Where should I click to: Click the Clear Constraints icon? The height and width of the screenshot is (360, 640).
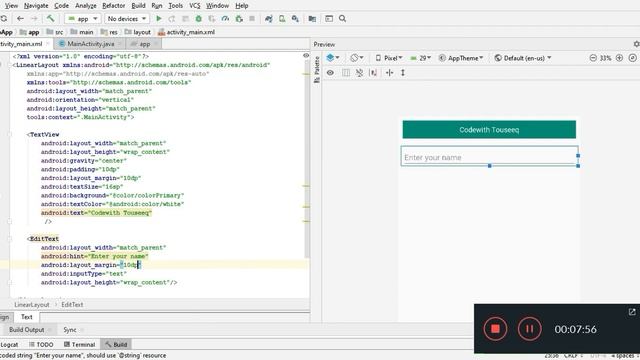pyautogui.click(x=359, y=73)
